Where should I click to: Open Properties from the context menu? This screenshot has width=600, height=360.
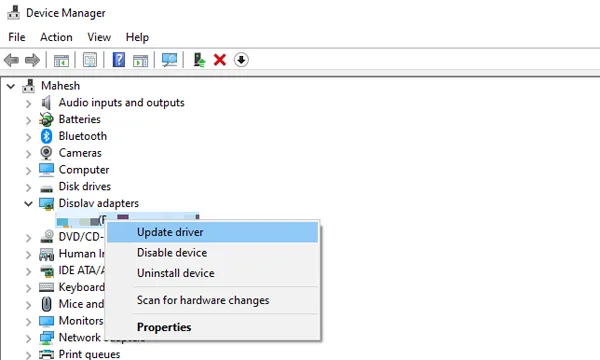(x=212, y=327)
